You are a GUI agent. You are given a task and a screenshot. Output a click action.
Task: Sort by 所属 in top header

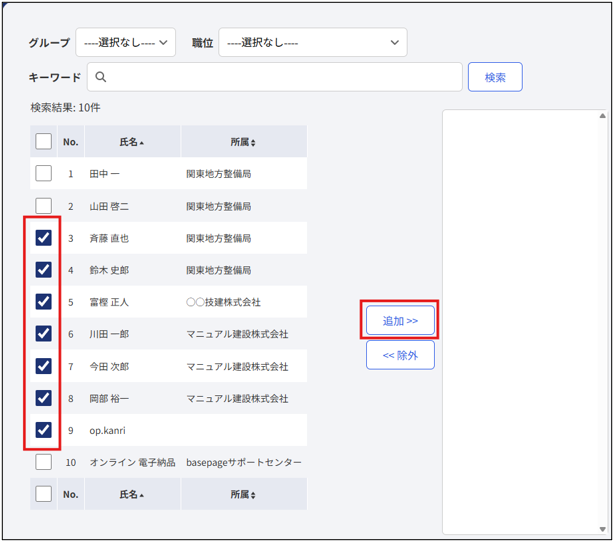pos(243,142)
